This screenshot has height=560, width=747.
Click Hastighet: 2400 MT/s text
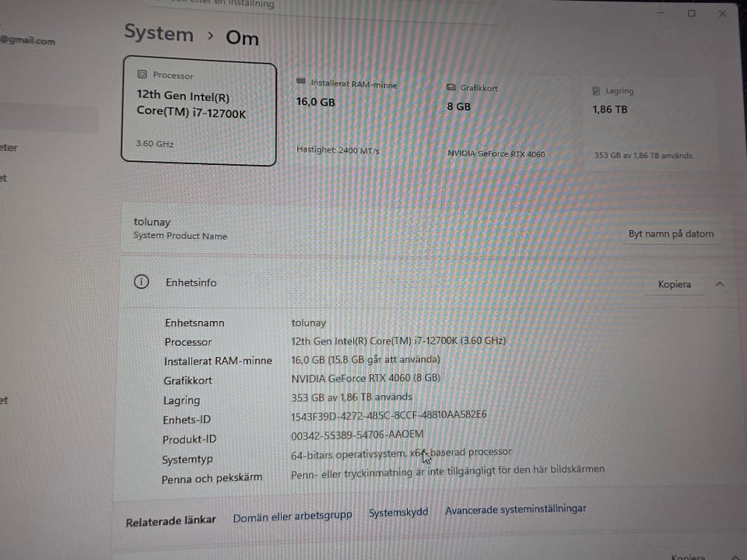point(338,150)
